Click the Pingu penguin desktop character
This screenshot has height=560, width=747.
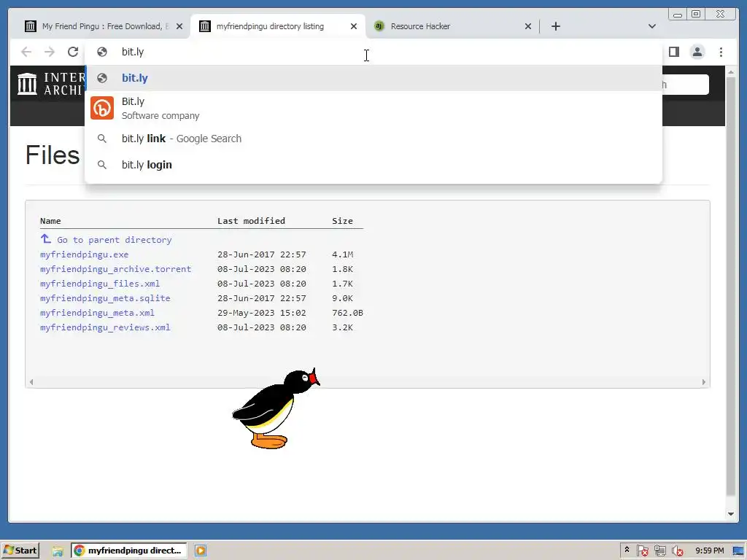275,408
